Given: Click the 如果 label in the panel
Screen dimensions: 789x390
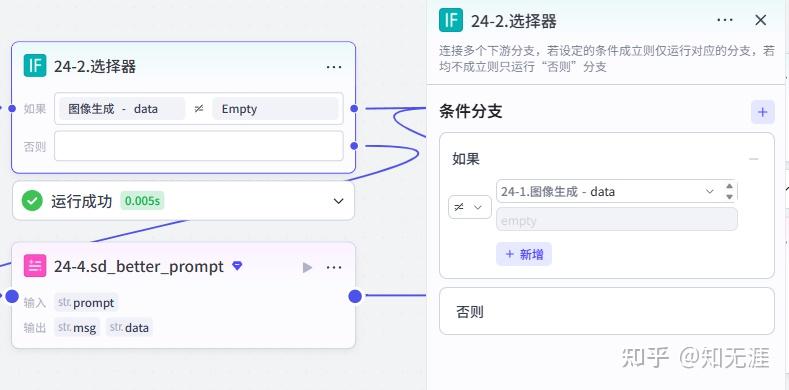Looking at the screenshot, I should 466,159.
